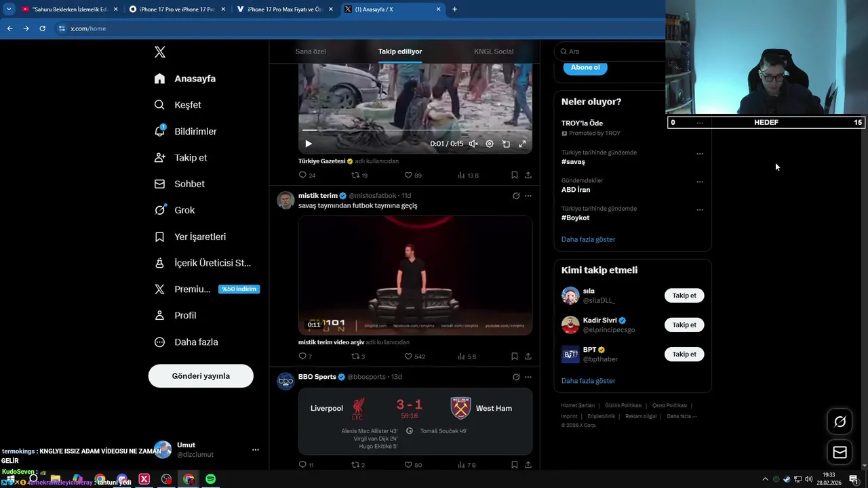Open Grok icon on mistik terim post
868x488 pixels.
tap(516, 196)
